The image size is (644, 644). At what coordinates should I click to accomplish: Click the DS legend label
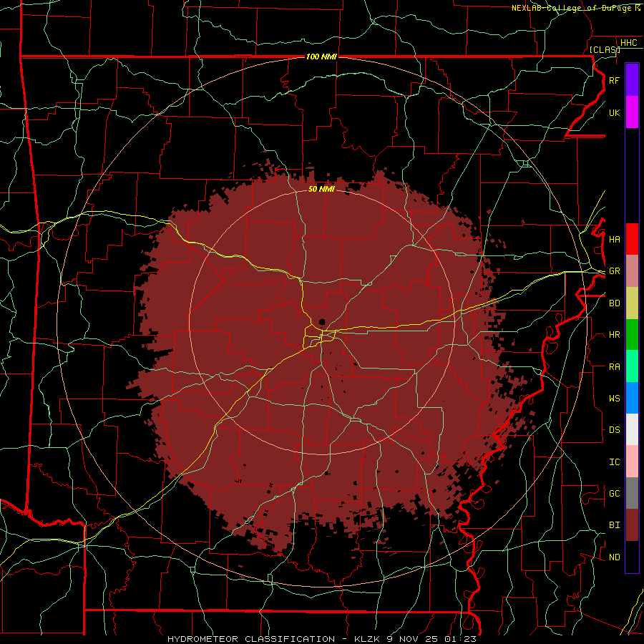pyautogui.click(x=614, y=430)
